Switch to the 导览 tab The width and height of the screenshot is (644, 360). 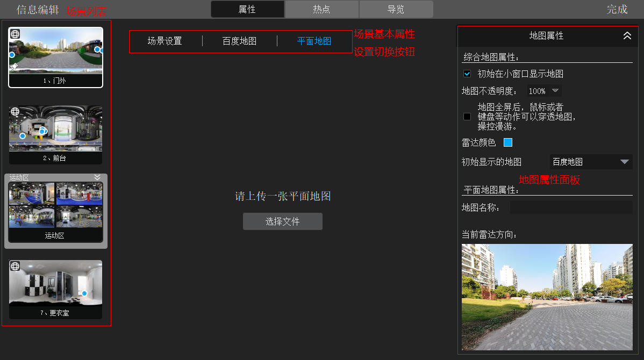coord(396,9)
